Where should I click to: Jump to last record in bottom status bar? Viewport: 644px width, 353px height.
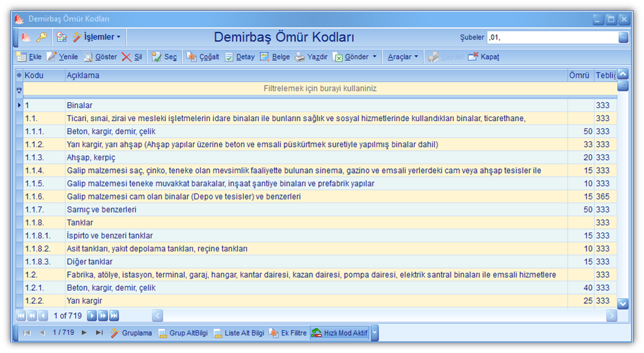(99, 333)
